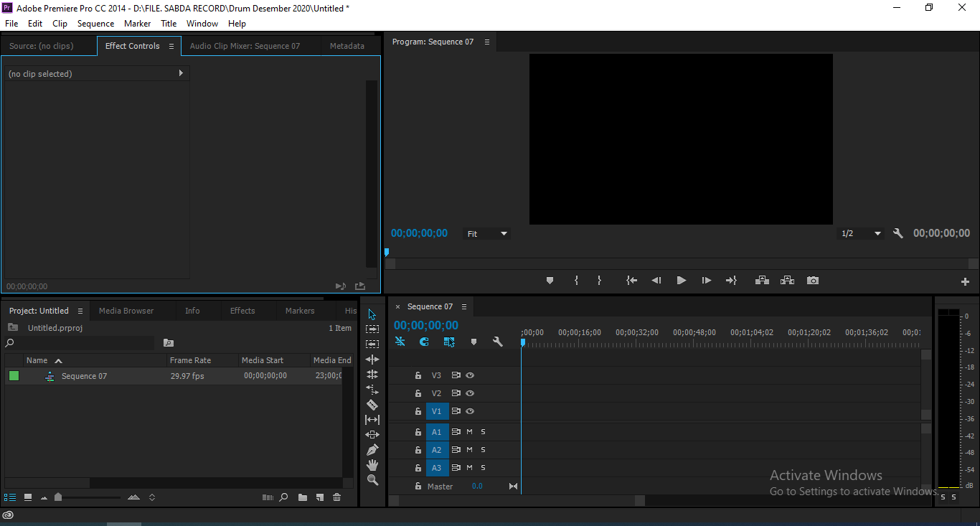
Task: Click the Lift button in Program Monitor
Action: point(762,281)
